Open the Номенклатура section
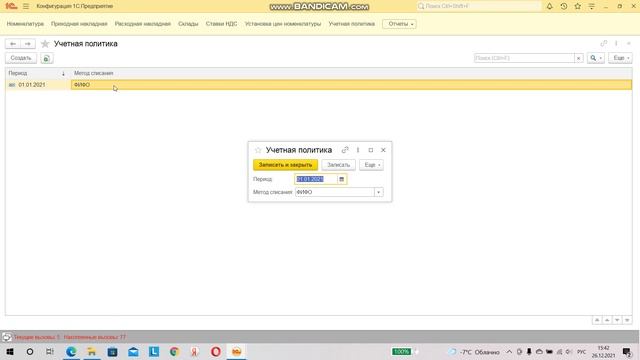Viewport: 640px width, 360px height. click(25, 24)
